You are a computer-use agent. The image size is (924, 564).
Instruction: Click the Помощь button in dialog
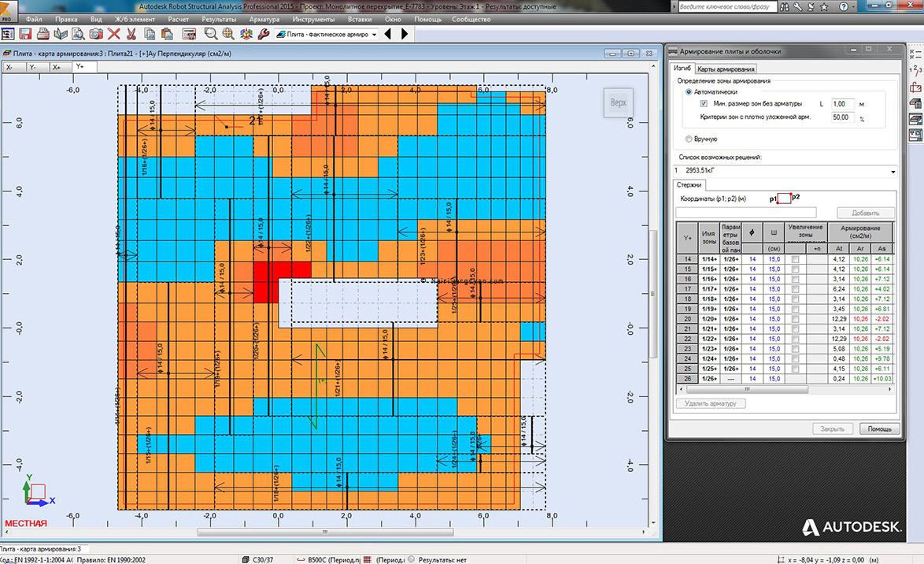coord(879,429)
